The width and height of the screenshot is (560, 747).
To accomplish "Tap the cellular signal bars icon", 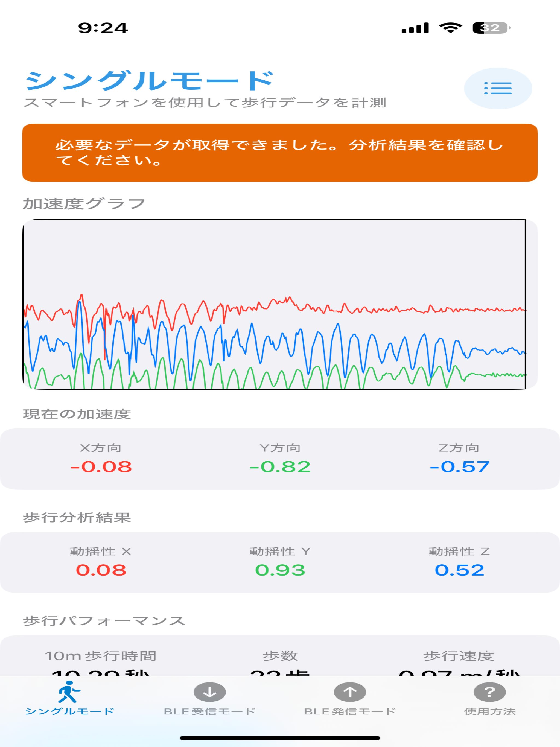I will coord(415,28).
